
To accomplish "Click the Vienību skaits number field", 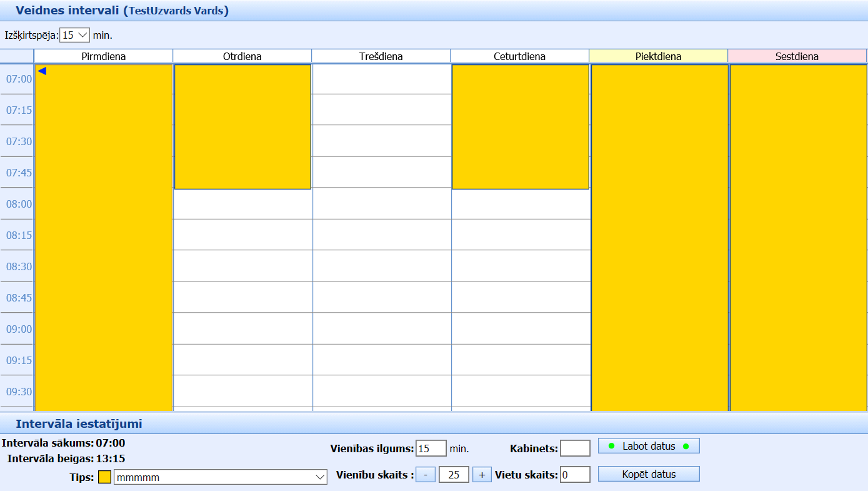I will (x=454, y=475).
